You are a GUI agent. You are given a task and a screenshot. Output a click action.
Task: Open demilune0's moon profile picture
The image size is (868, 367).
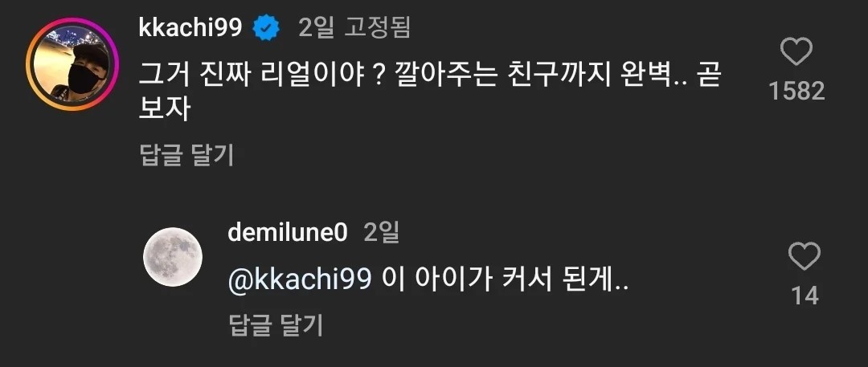pos(172,256)
